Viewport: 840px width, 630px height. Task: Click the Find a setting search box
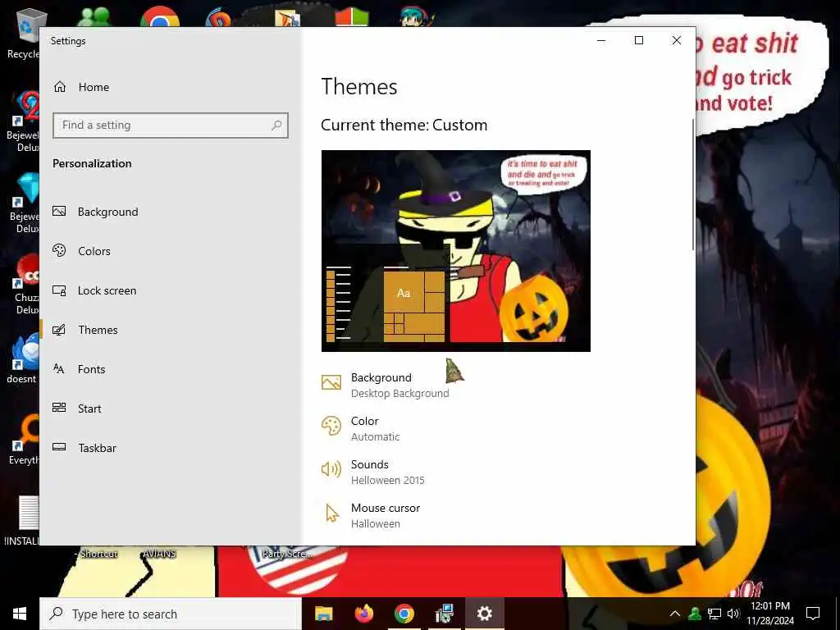pyautogui.click(x=171, y=126)
